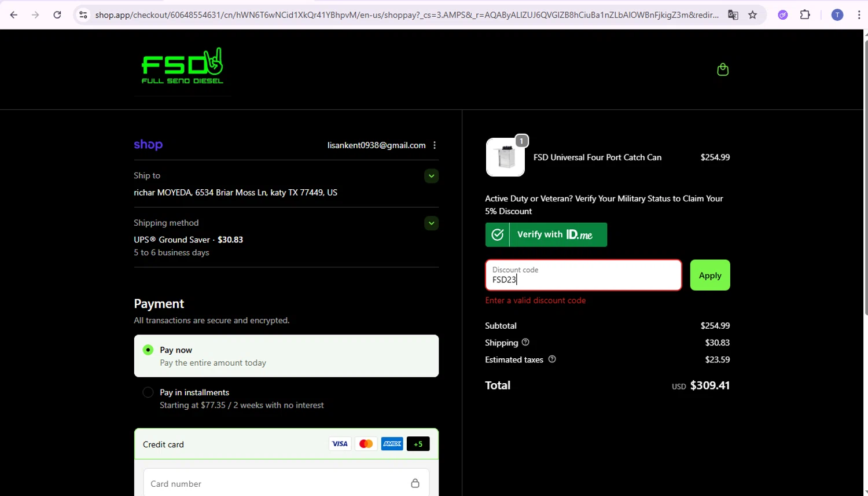Click Verify with ID.me button
868x496 pixels.
click(546, 234)
